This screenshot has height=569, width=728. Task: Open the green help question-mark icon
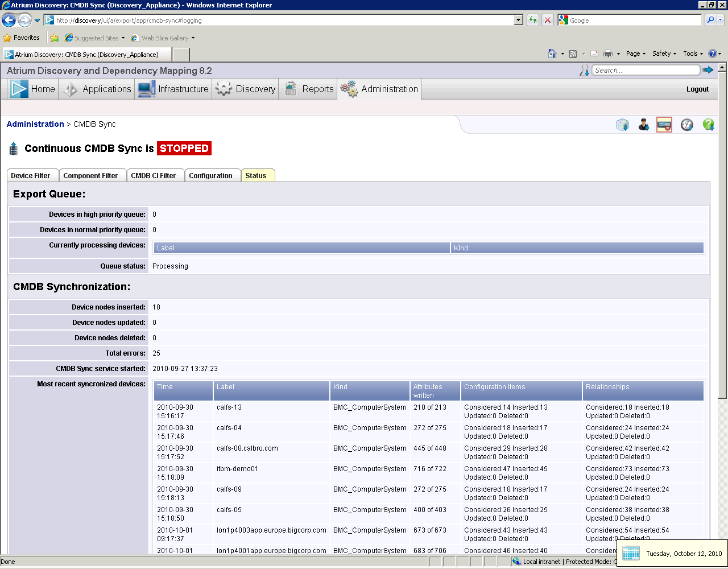pyautogui.click(x=708, y=125)
